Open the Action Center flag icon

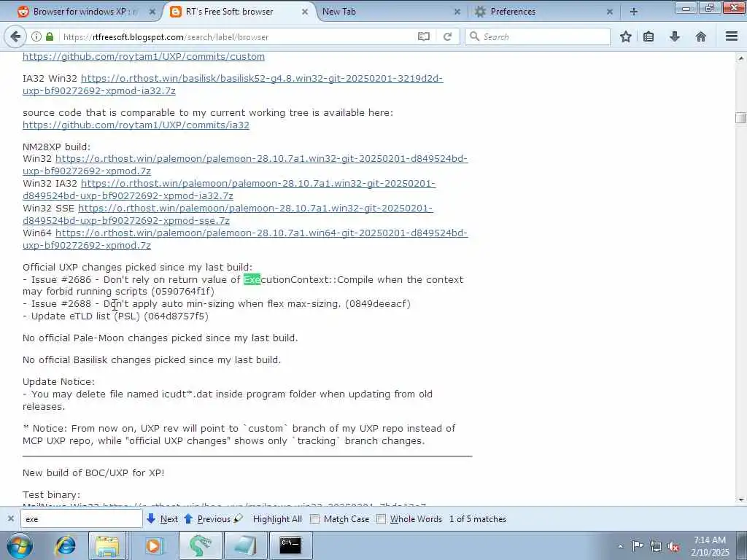pyautogui.click(x=638, y=546)
